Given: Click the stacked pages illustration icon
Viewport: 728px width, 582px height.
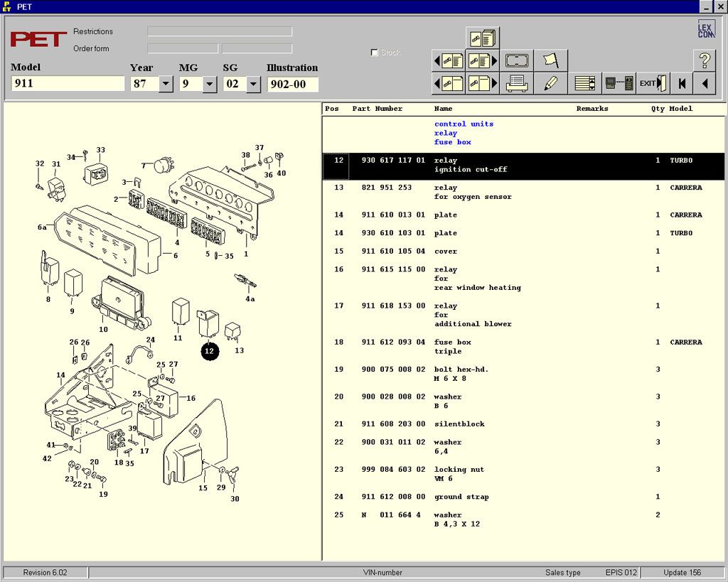Looking at the screenshot, I should (x=483, y=38).
